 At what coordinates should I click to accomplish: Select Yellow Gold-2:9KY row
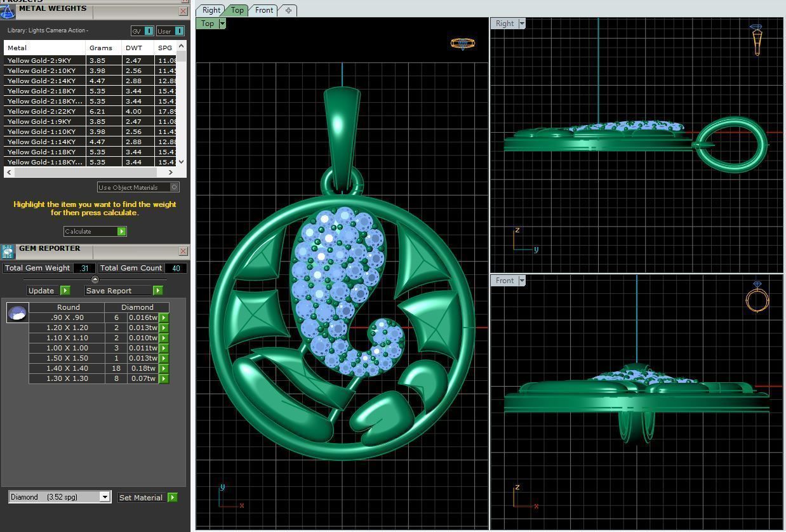click(x=90, y=60)
